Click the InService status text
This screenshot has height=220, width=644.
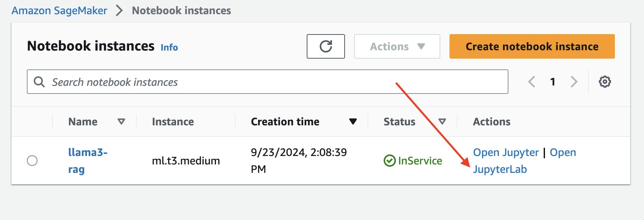pyautogui.click(x=420, y=161)
